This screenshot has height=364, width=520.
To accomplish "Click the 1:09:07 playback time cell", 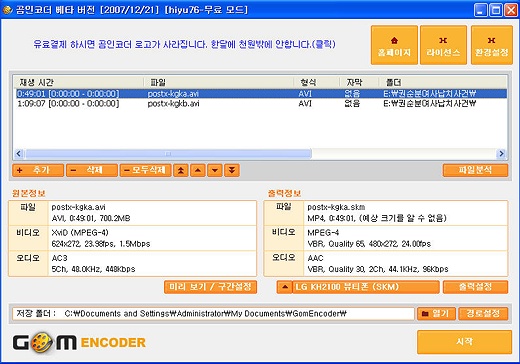I will 68,104.
